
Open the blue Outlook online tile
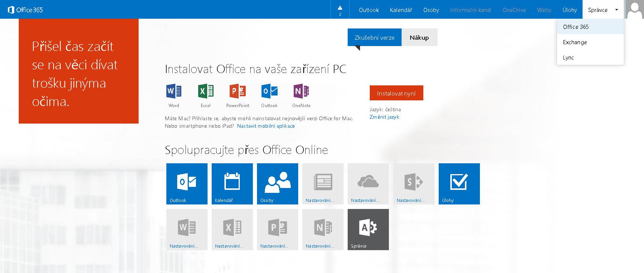coord(187,184)
